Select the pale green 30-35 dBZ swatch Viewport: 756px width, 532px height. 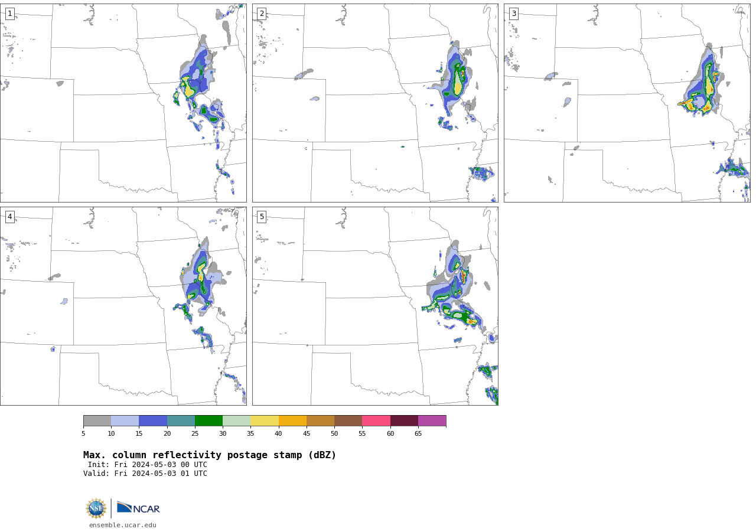(236, 420)
